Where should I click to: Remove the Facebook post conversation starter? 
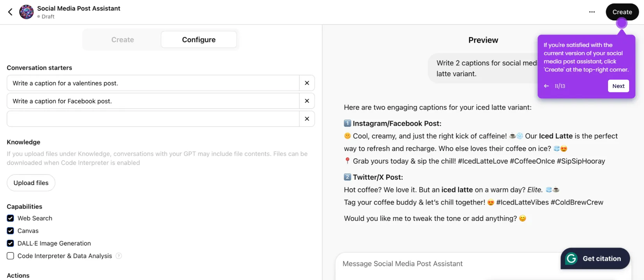tap(307, 101)
